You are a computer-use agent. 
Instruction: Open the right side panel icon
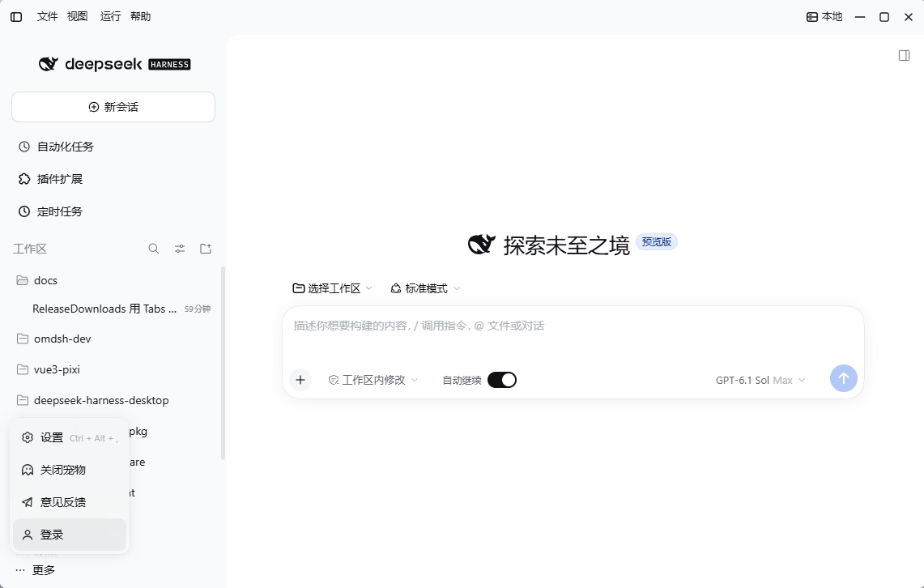tap(904, 55)
